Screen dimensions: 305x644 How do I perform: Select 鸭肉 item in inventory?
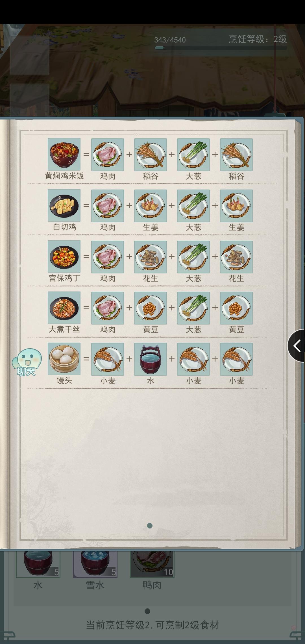click(x=152, y=564)
